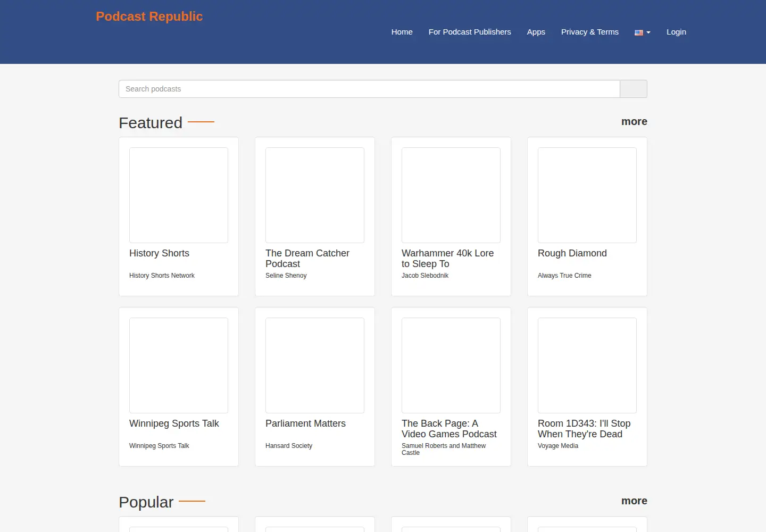Open the language flag dropdown

(642, 32)
